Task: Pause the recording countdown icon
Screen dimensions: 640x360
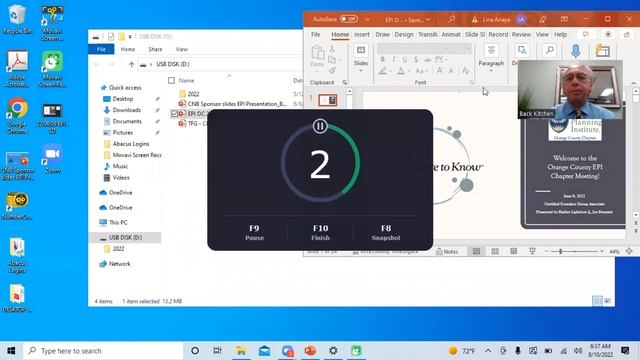Action: click(x=320, y=126)
